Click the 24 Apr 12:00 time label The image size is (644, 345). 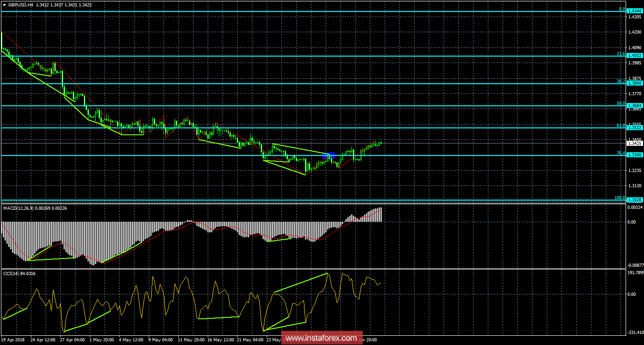[x=42, y=340]
